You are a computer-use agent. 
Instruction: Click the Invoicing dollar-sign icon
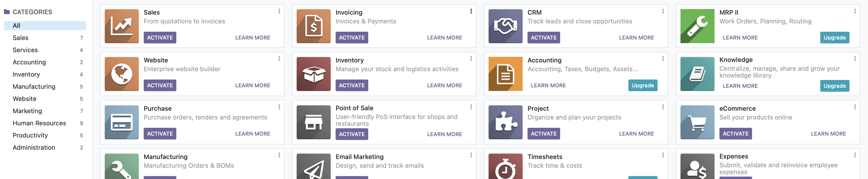click(x=314, y=26)
